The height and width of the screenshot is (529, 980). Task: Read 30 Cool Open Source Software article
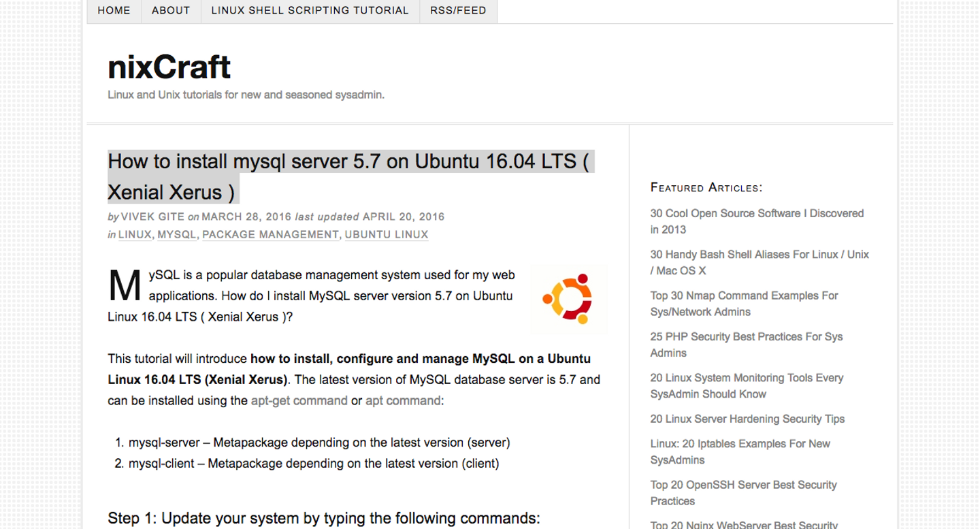click(757, 221)
